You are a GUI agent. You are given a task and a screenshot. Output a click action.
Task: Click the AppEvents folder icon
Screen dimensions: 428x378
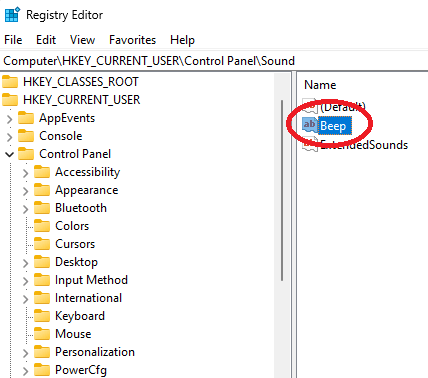tap(26, 118)
